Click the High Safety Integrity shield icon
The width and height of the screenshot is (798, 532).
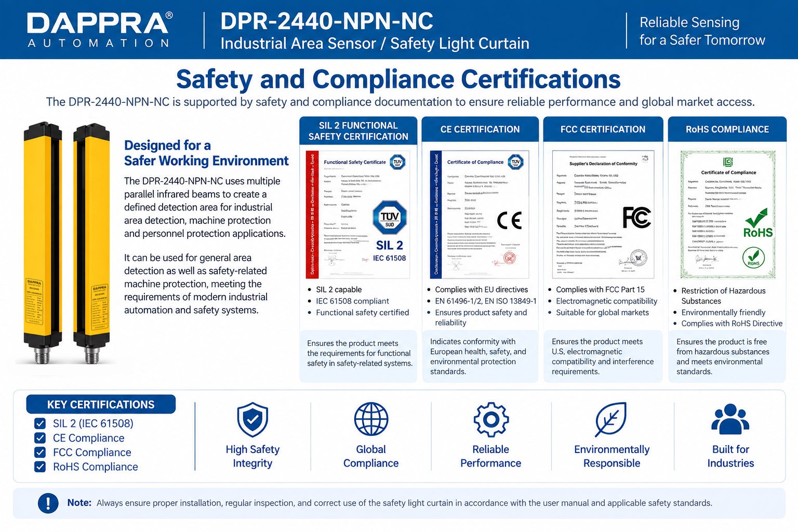tap(252, 420)
